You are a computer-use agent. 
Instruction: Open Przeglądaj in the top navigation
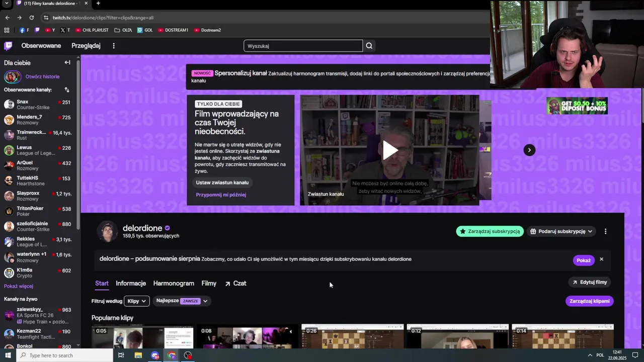coord(86,46)
